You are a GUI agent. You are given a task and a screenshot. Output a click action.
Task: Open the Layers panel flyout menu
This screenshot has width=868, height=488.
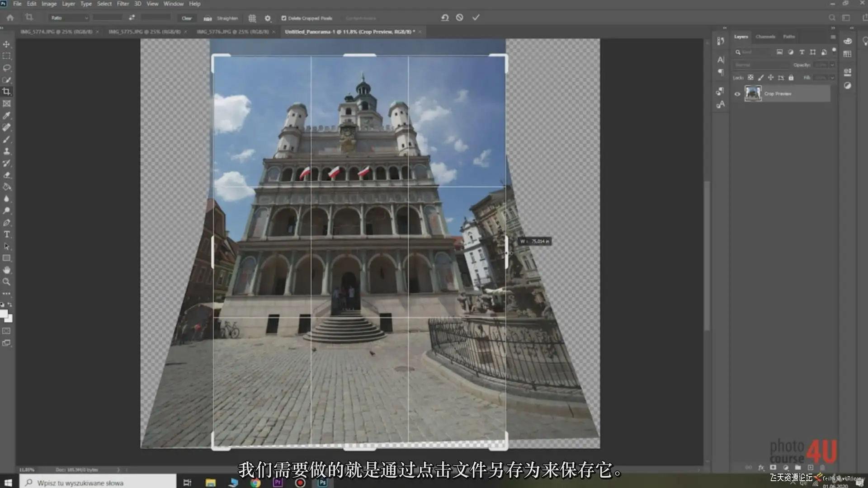(x=833, y=37)
